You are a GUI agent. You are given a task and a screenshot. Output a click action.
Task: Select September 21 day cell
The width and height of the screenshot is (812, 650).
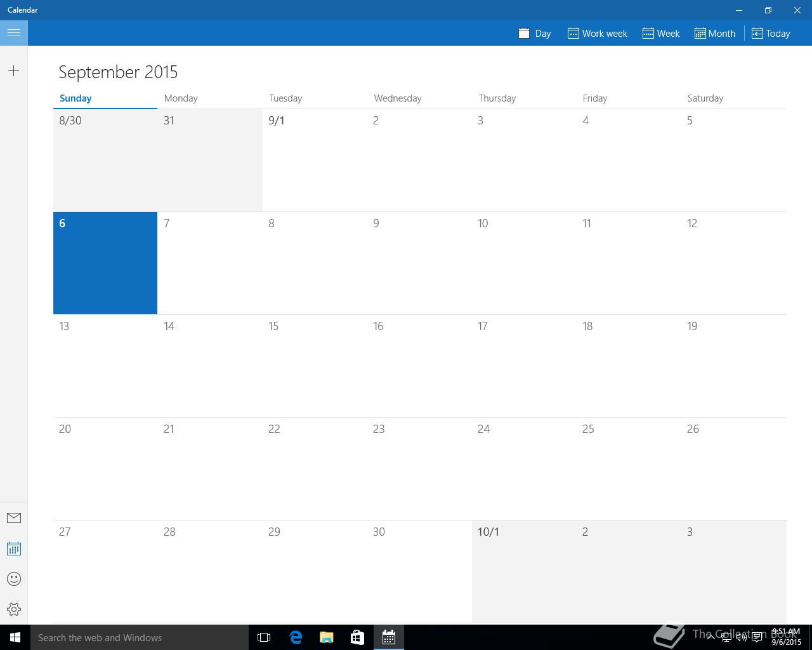(x=210, y=469)
